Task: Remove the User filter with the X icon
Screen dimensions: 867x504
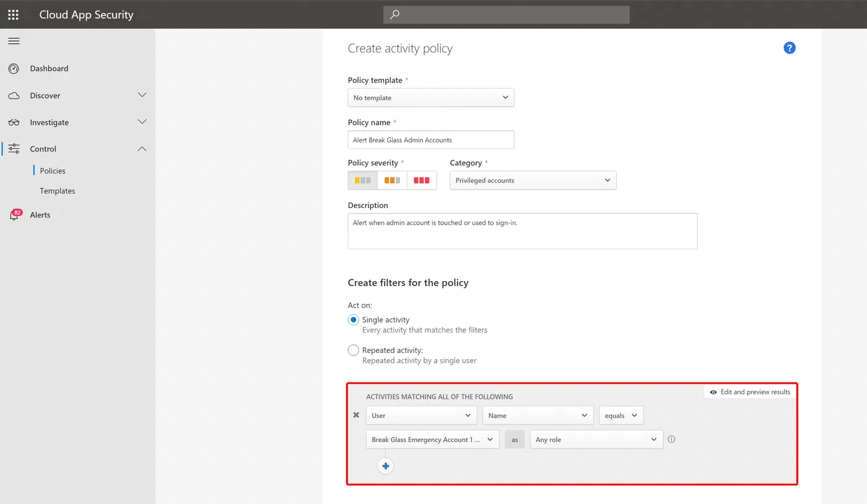Action: point(356,415)
